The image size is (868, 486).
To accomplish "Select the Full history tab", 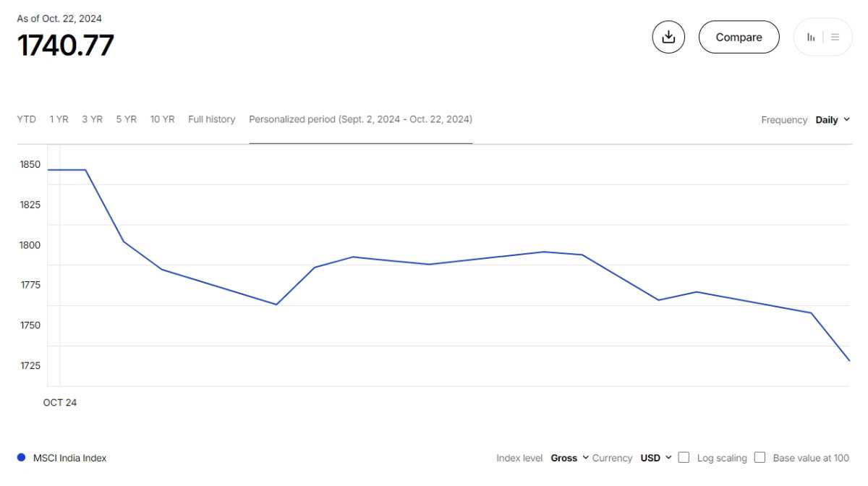I will click(x=212, y=119).
